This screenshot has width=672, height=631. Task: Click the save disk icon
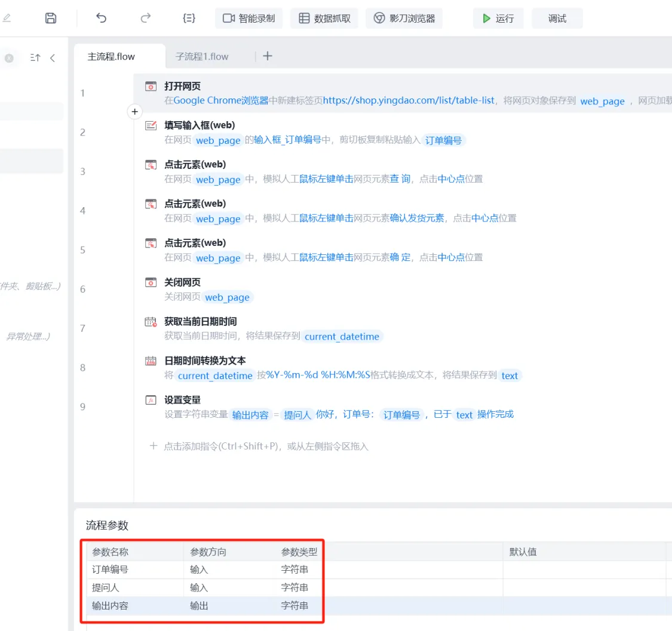51,18
